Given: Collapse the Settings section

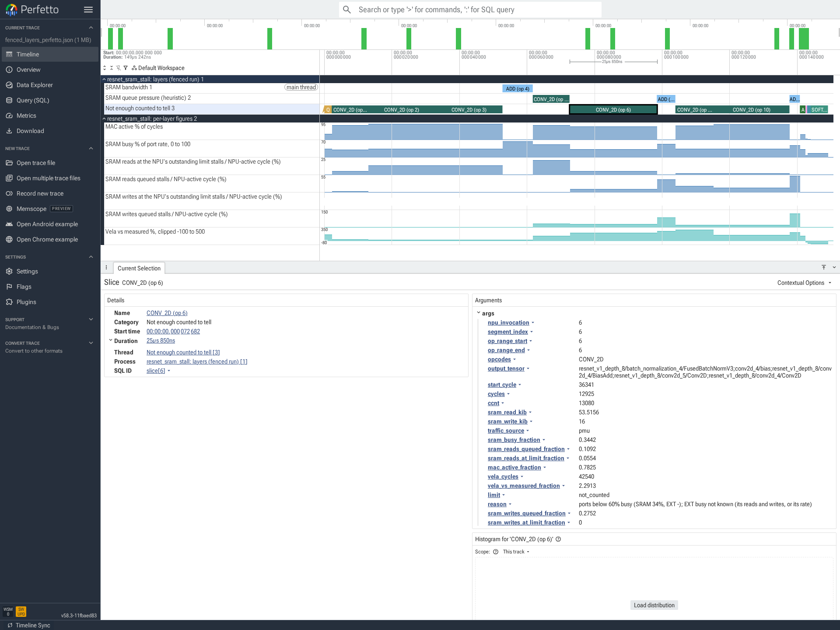Looking at the screenshot, I should pos(91,257).
